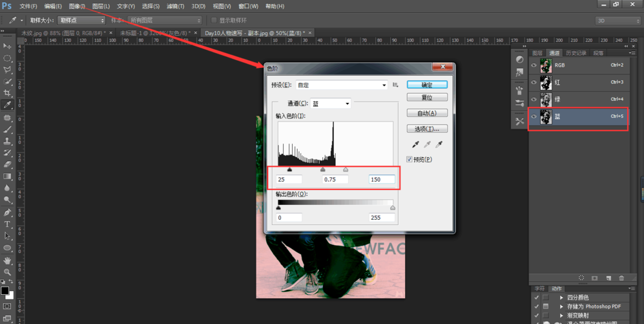Click the foreground color swatch
This screenshot has height=324, width=644.
click(x=5, y=291)
